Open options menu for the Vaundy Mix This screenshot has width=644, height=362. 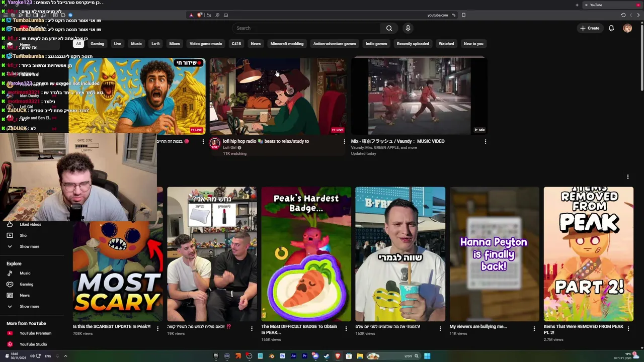click(485, 142)
